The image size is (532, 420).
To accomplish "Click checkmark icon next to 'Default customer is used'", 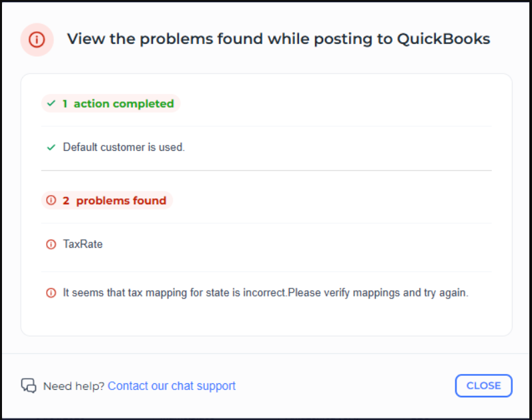I will [x=51, y=147].
